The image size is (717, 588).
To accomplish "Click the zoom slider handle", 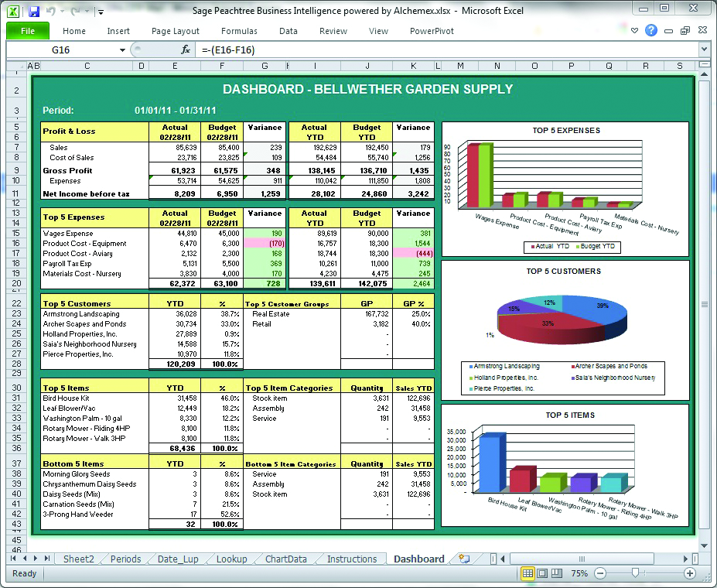I will 635,573.
